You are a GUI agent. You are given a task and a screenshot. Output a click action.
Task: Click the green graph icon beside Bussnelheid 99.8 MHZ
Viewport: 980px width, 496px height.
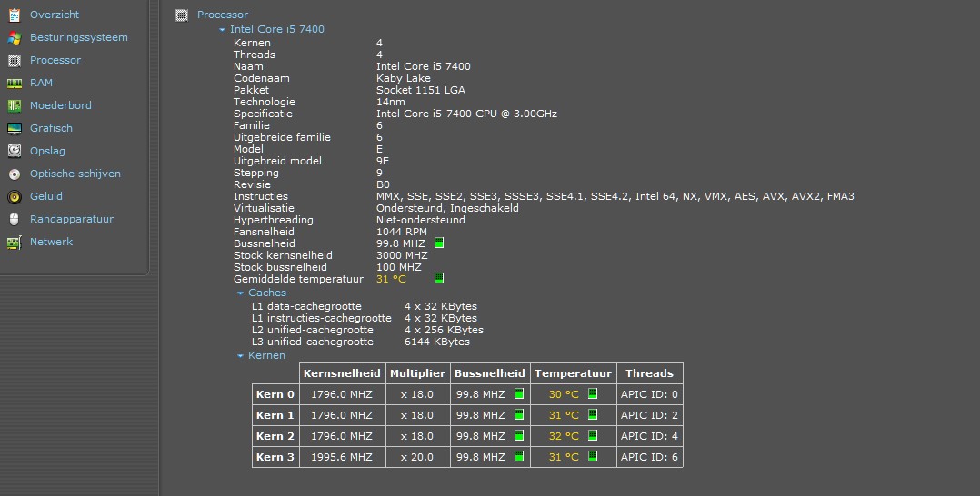439,243
